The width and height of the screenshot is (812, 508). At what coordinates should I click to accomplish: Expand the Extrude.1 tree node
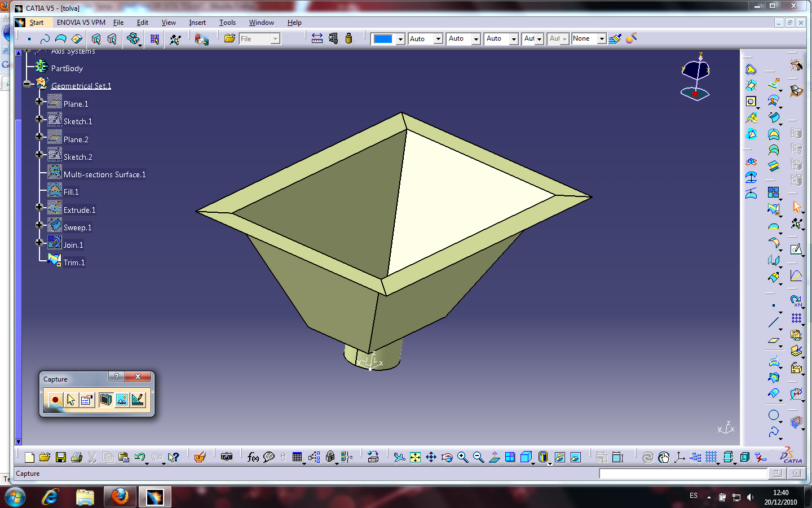[39, 207]
